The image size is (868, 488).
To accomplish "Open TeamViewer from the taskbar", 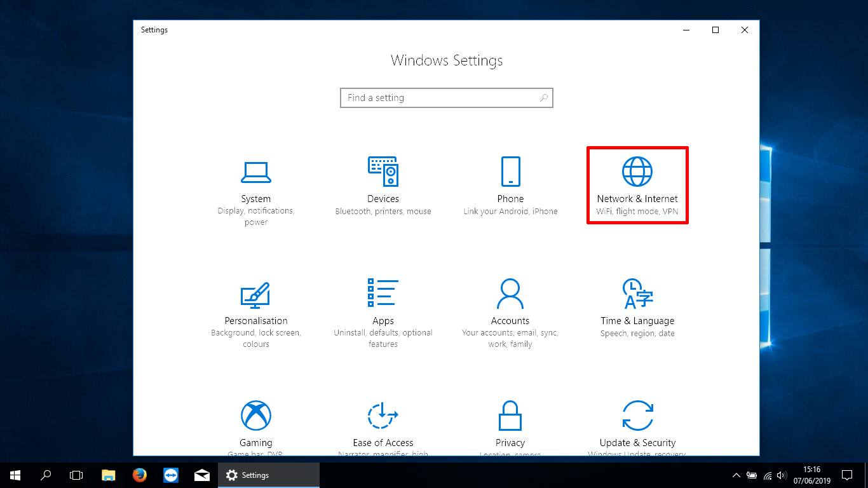I will pyautogui.click(x=171, y=475).
